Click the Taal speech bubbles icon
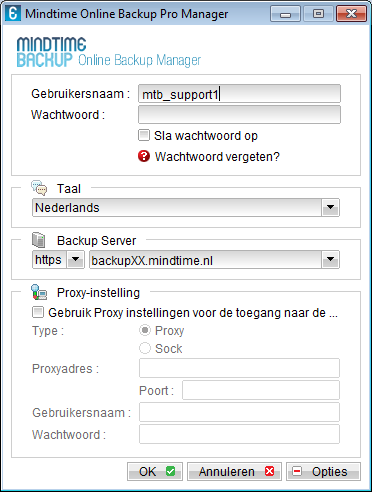The width and height of the screenshot is (372, 492). pyautogui.click(x=39, y=188)
